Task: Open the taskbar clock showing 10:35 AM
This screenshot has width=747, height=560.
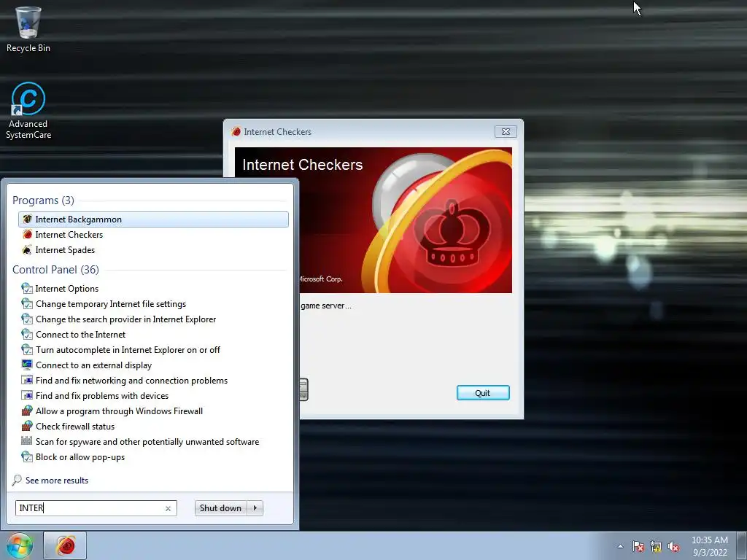Action: click(709, 546)
